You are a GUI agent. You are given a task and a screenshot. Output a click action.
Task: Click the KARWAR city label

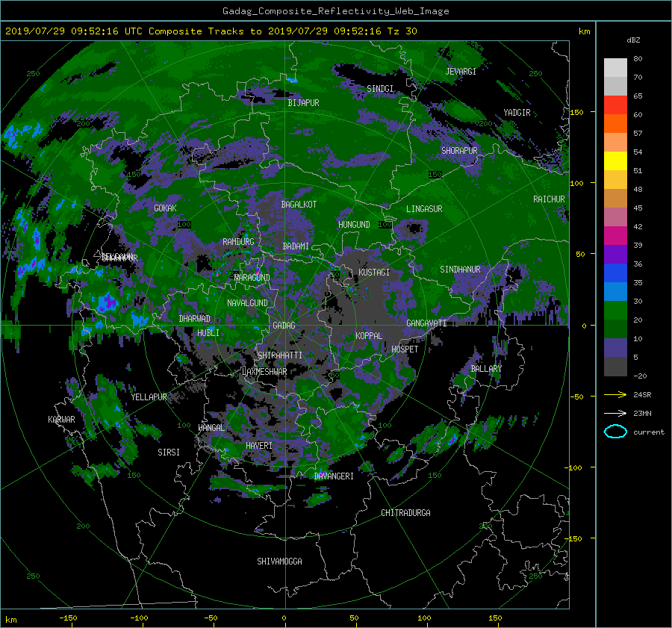(x=61, y=420)
